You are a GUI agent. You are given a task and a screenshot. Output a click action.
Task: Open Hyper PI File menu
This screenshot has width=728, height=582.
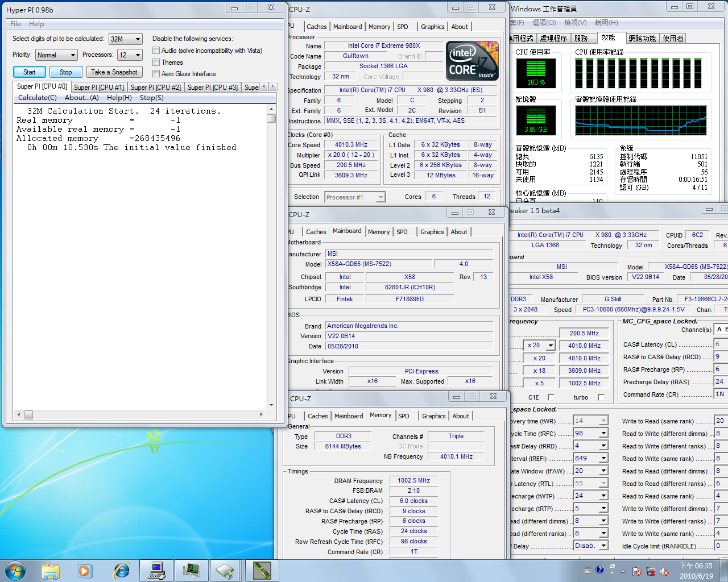point(15,23)
